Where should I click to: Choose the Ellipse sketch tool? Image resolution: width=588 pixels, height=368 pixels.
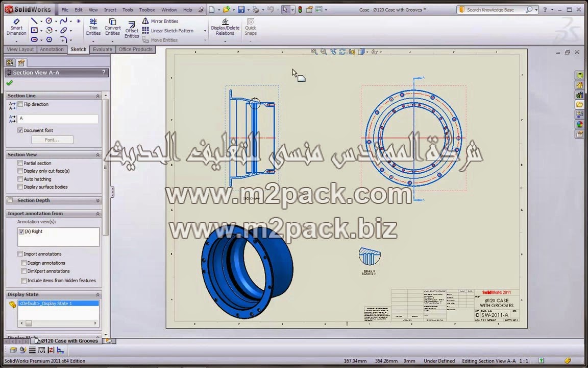tap(64, 31)
